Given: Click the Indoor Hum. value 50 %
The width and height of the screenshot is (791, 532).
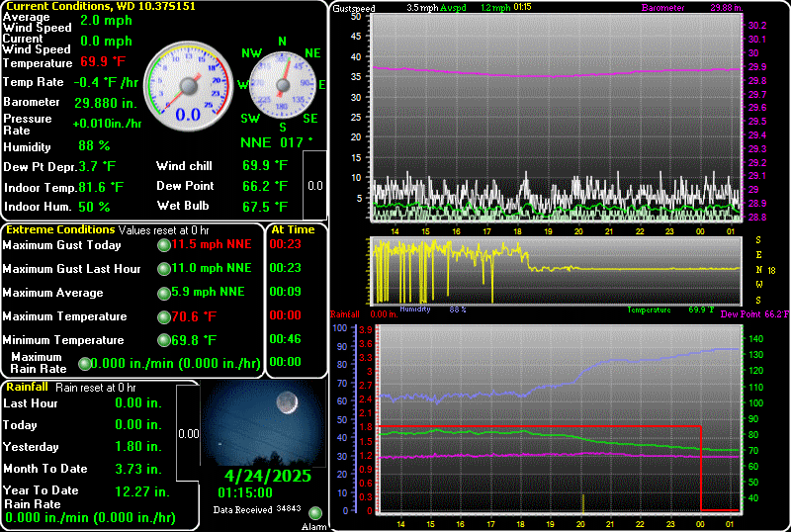Looking at the screenshot, I should pos(94,207).
